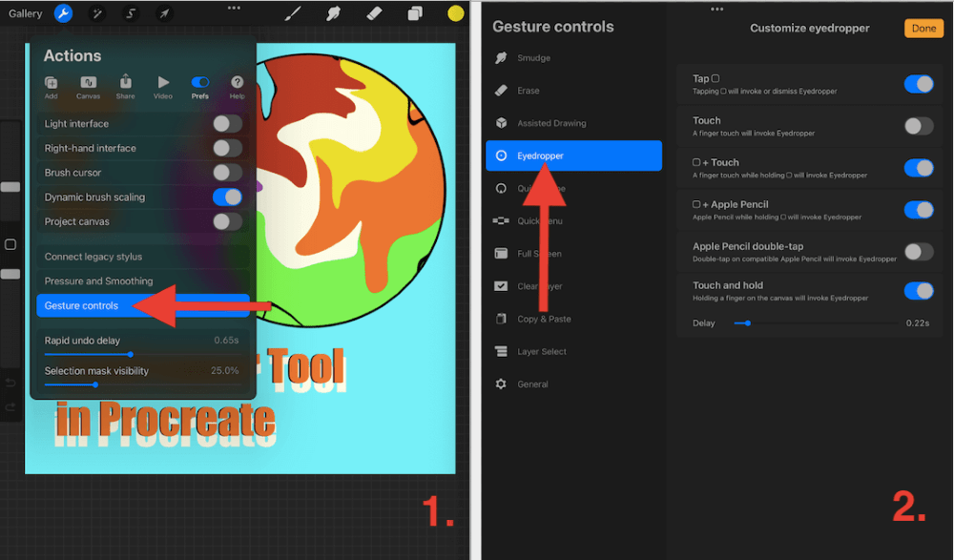Select the Transform arrow tool
The height and width of the screenshot is (560, 954).
click(162, 13)
